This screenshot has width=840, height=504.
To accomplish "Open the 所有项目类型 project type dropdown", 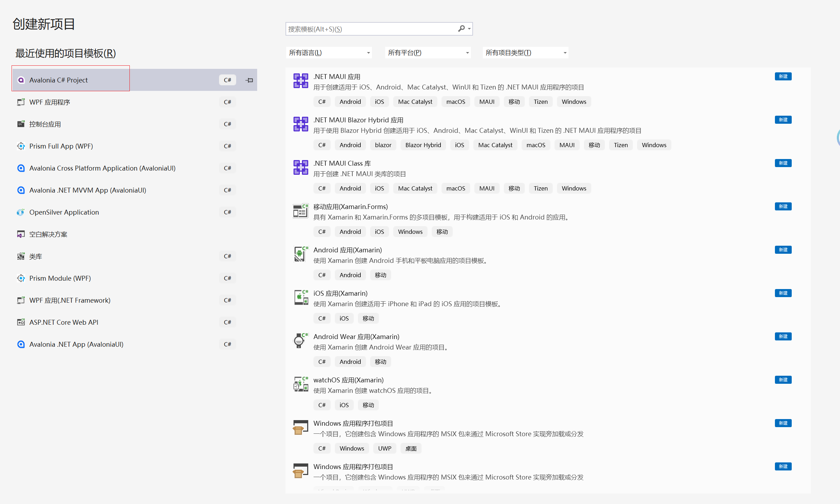I will click(x=525, y=53).
